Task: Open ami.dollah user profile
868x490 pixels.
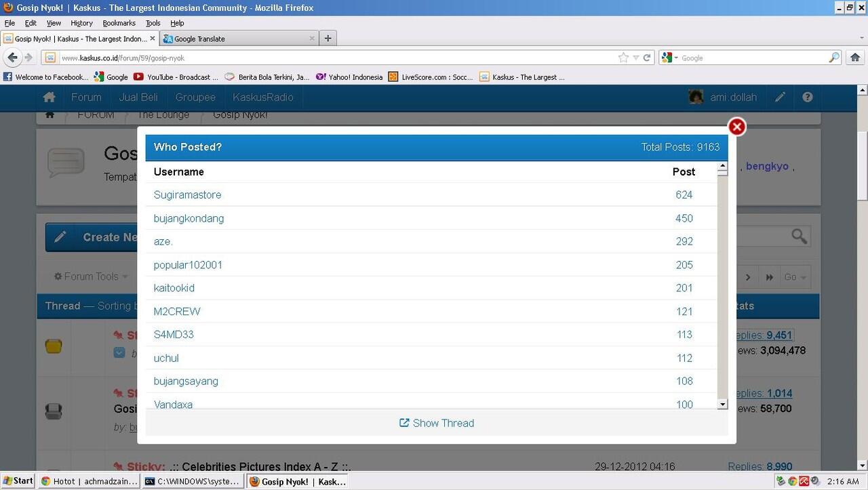Action: tap(723, 97)
